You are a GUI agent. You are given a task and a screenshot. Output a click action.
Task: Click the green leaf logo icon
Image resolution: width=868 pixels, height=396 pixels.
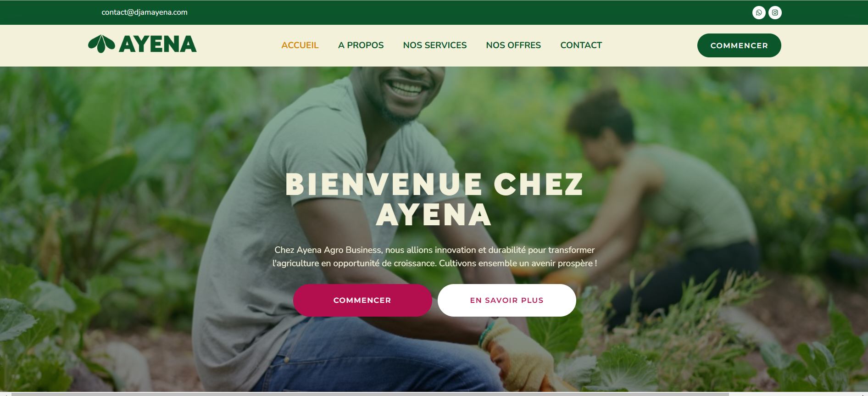(x=101, y=44)
